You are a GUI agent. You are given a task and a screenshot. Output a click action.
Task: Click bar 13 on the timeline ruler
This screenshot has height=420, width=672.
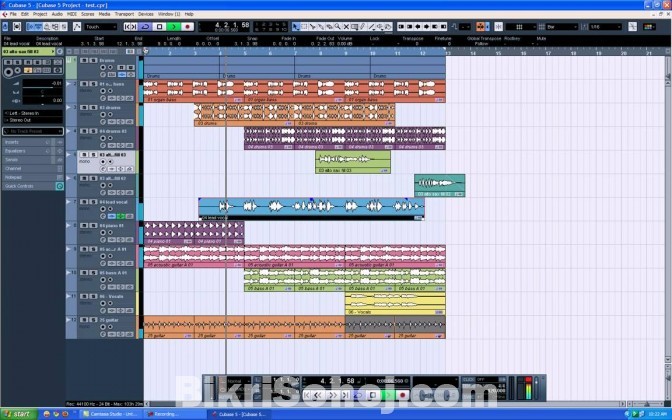(448, 53)
